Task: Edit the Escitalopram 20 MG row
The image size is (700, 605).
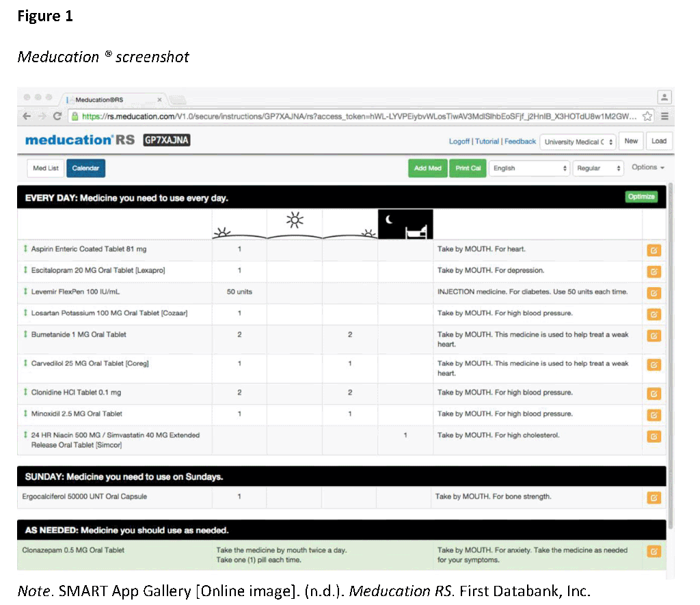Action: [654, 272]
